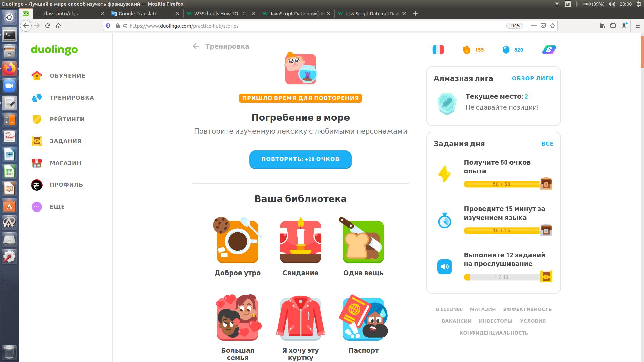Open the Firefox hamburger menu
The image size is (644, 362).
pos(638,26)
